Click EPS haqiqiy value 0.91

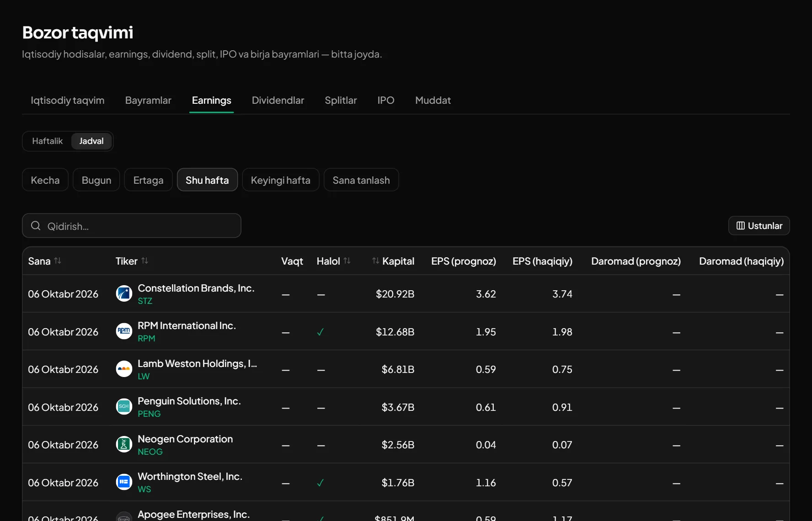(x=562, y=407)
